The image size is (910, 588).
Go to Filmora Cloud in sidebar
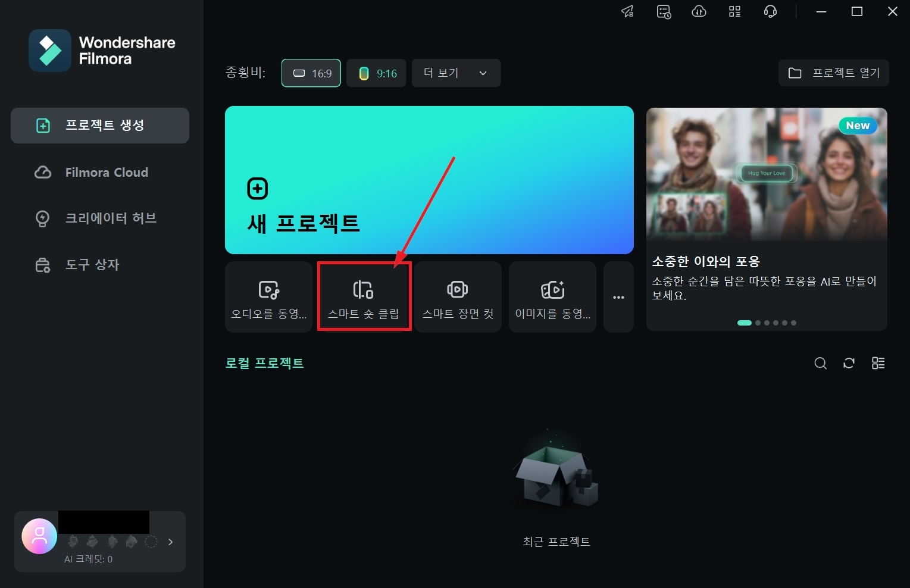(100, 173)
